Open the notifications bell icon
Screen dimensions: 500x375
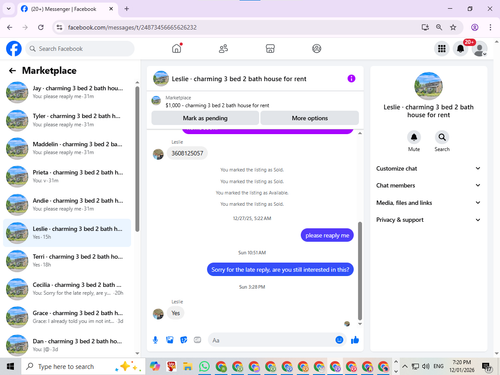(x=460, y=49)
